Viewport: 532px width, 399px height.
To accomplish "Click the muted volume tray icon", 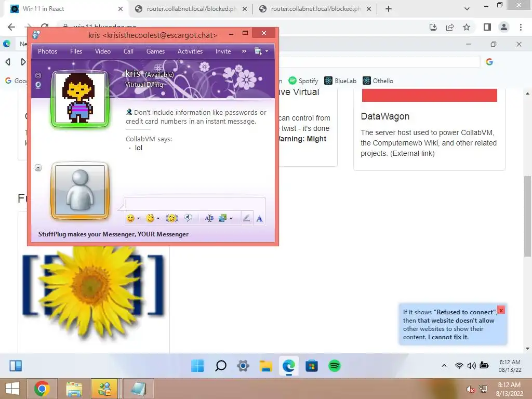I will (470, 389).
